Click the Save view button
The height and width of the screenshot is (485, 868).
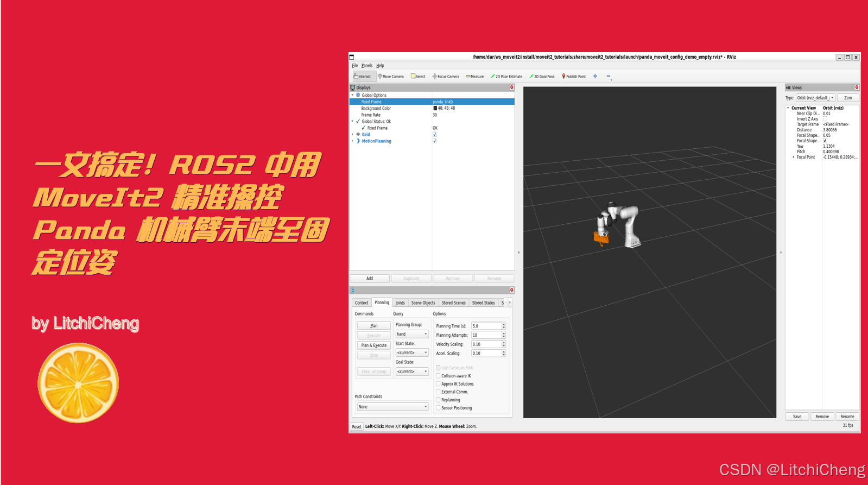797,417
